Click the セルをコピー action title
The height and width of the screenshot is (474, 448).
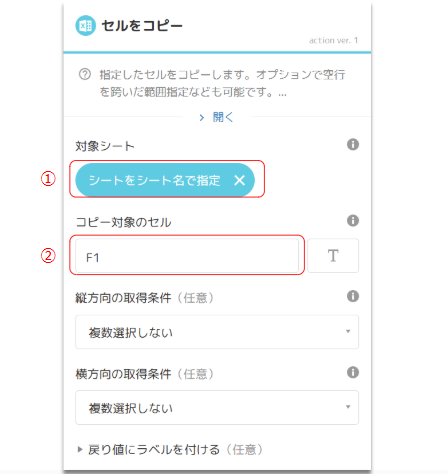click(x=142, y=26)
